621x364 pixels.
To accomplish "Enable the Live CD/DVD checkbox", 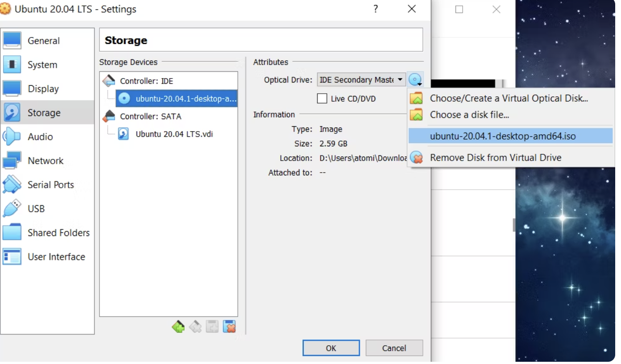I will 322,99.
